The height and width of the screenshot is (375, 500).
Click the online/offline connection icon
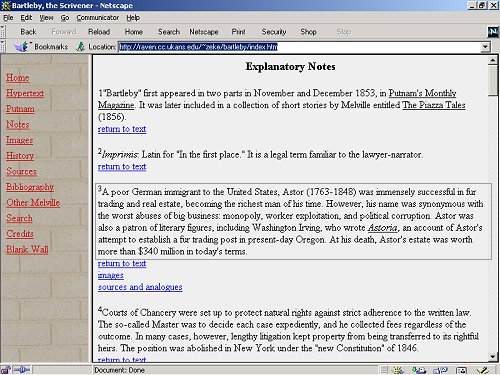point(22,369)
